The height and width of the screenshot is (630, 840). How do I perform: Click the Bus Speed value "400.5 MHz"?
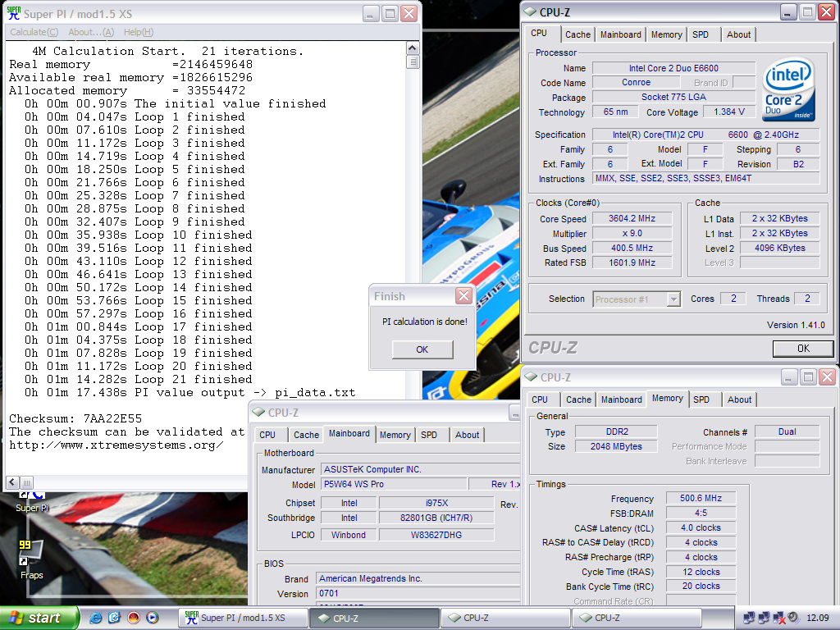632,248
